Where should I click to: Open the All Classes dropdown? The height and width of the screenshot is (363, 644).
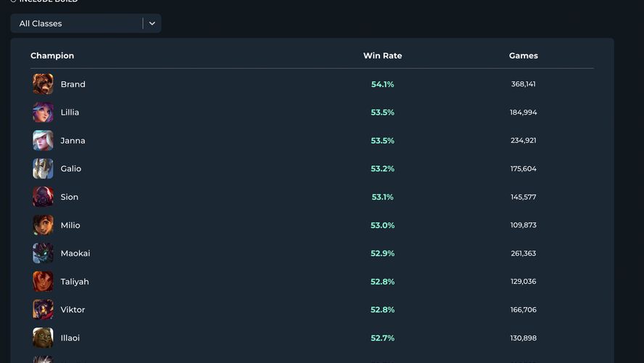point(76,23)
